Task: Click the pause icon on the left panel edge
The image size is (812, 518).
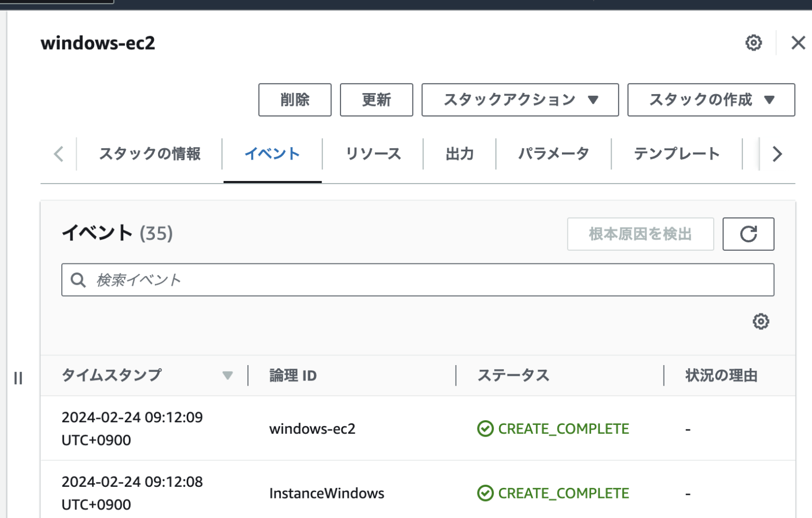Action: 18,377
